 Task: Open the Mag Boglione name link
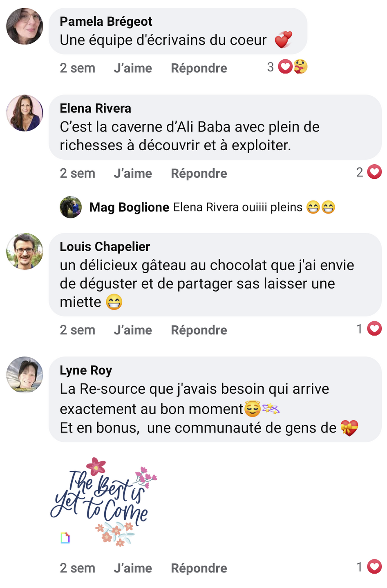(x=129, y=207)
